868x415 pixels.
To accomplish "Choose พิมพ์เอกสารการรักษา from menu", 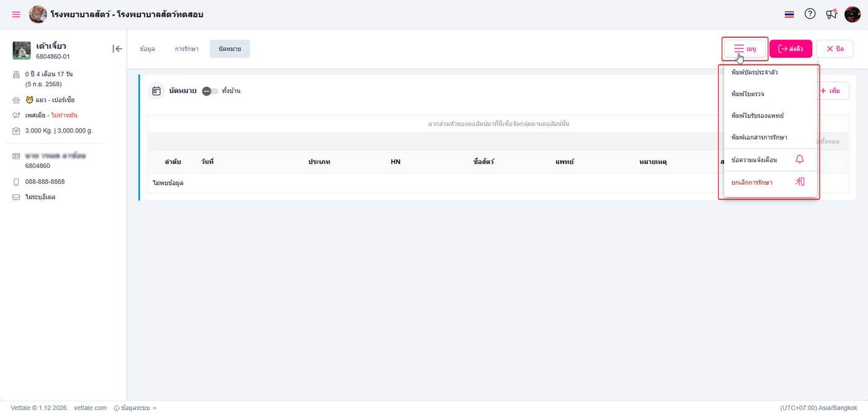I will click(x=771, y=138).
